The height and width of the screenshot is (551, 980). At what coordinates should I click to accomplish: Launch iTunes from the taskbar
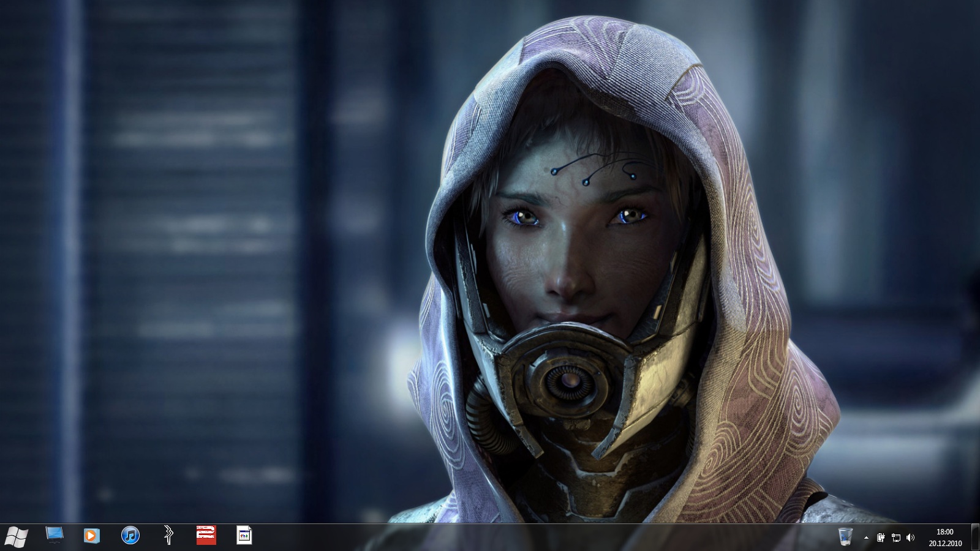[x=130, y=536]
